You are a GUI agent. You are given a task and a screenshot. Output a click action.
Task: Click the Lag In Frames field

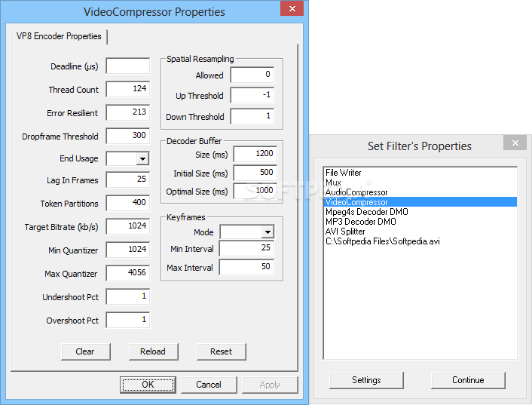(x=128, y=179)
